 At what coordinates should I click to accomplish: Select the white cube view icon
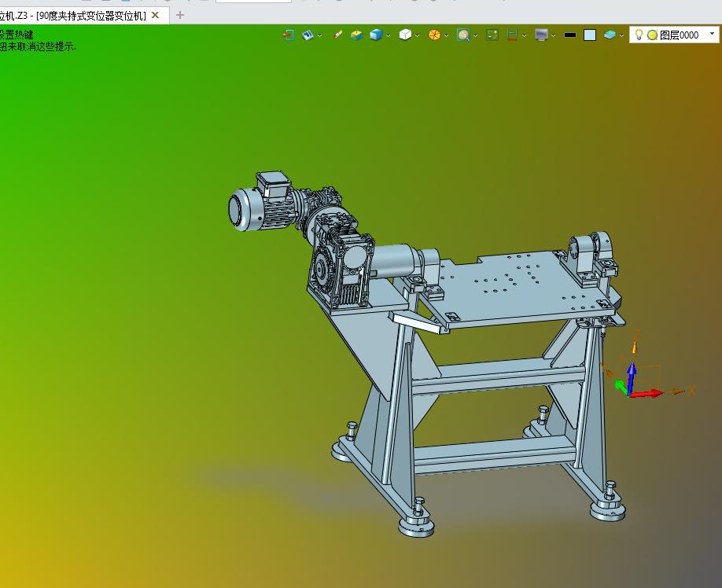404,35
